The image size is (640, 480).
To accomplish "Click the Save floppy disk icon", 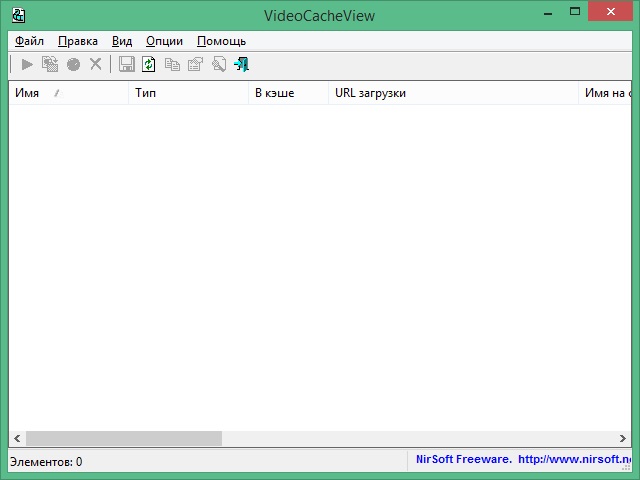I will tap(127, 65).
